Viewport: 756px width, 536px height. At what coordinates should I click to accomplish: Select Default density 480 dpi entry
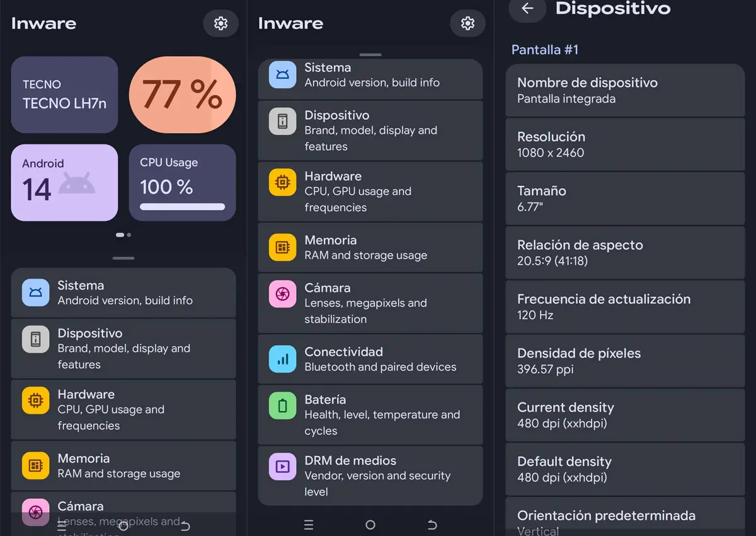[x=625, y=470]
